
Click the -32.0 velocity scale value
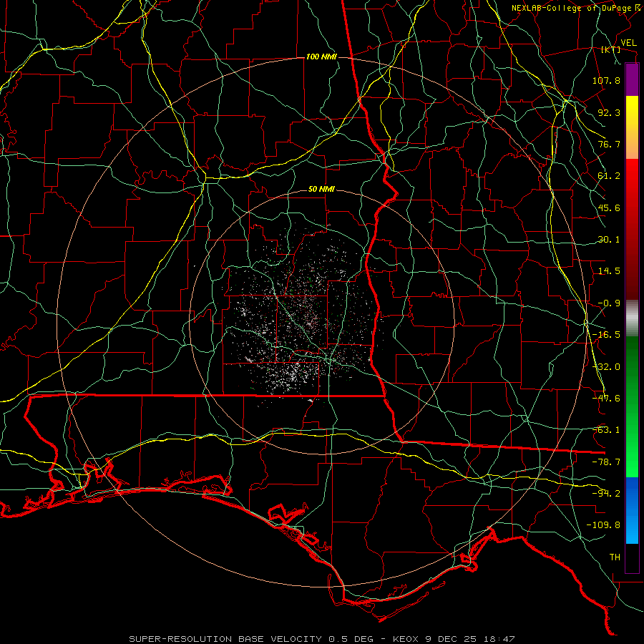point(606,367)
